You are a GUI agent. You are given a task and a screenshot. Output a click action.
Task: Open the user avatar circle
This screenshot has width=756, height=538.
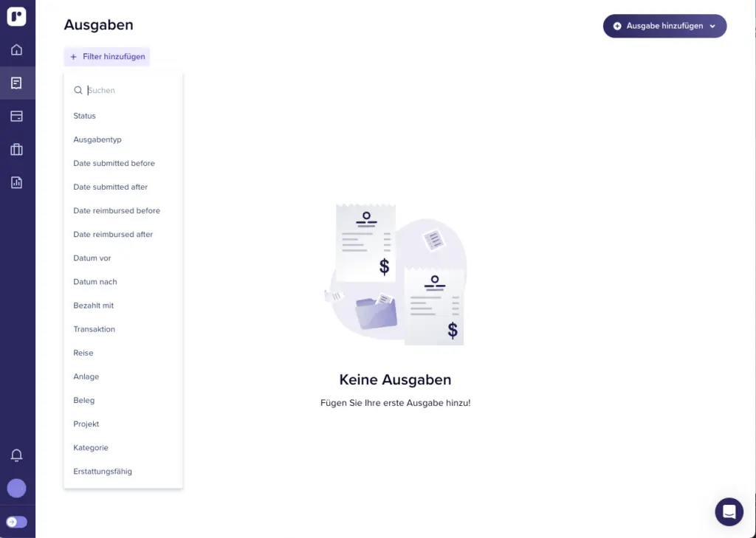pos(16,488)
